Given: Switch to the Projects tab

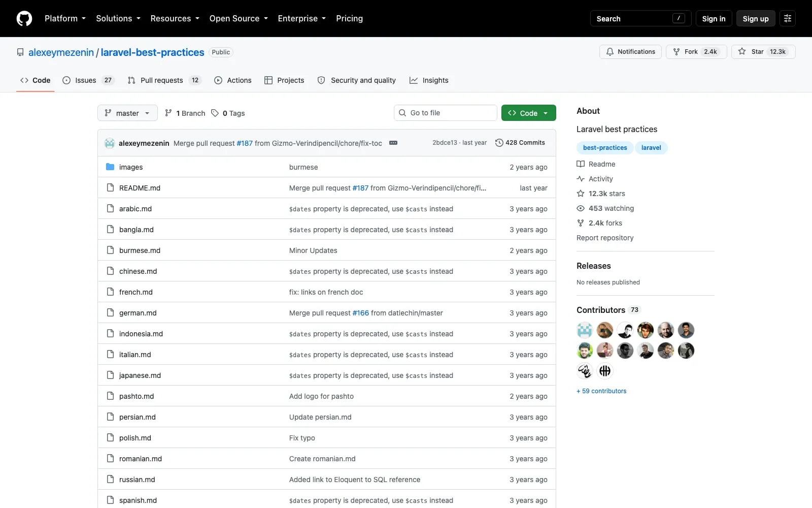Looking at the screenshot, I should pyautogui.click(x=284, y=80).
